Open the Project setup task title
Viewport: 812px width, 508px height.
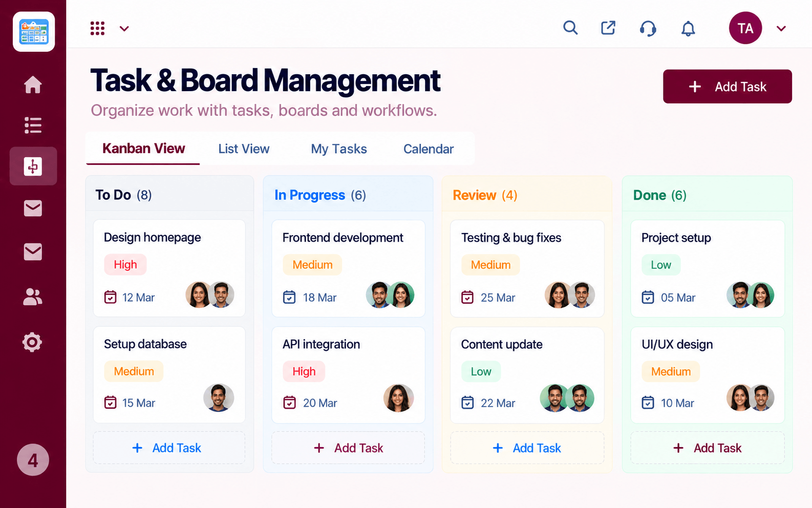tap(676, 238)
